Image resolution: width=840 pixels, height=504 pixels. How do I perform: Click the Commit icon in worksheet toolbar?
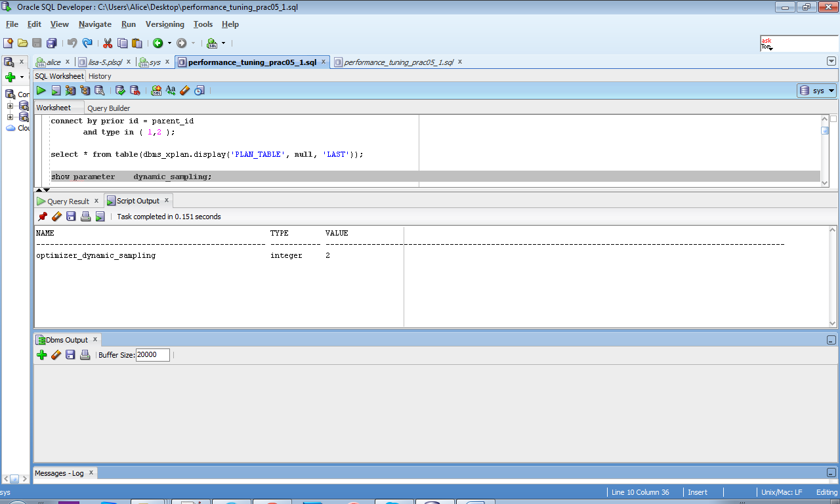point(120,91)
